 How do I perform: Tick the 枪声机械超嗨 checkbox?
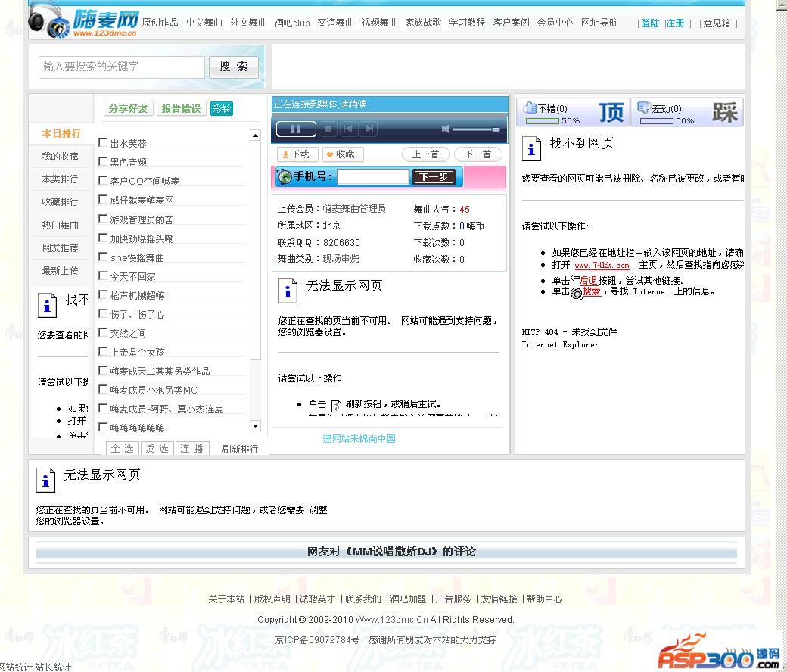coord(103,294)
